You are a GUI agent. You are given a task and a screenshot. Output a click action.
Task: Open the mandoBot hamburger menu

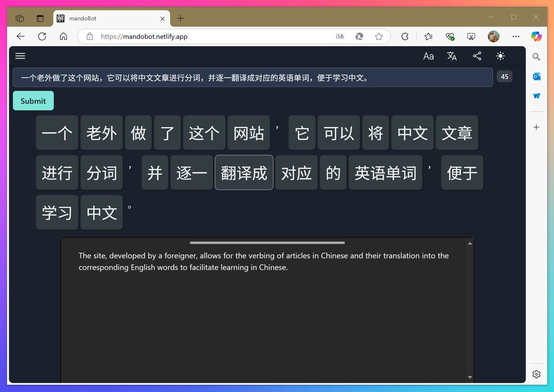20,56
